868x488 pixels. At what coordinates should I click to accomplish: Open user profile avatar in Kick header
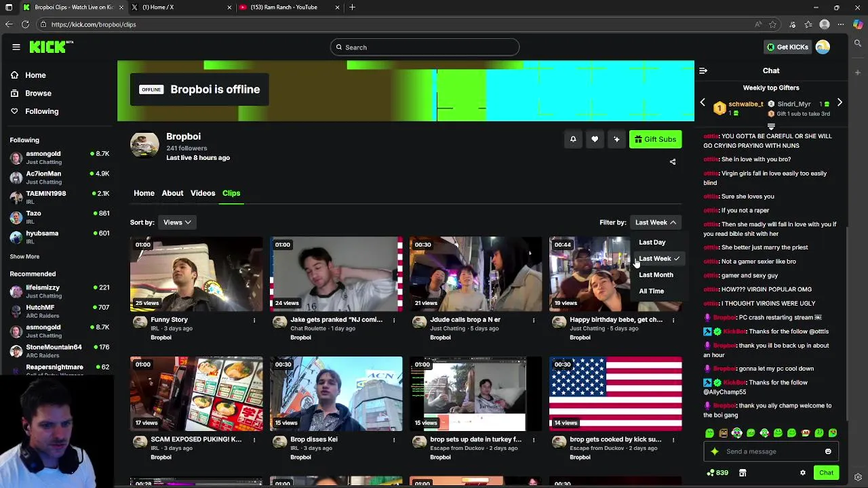pos(823,47)
